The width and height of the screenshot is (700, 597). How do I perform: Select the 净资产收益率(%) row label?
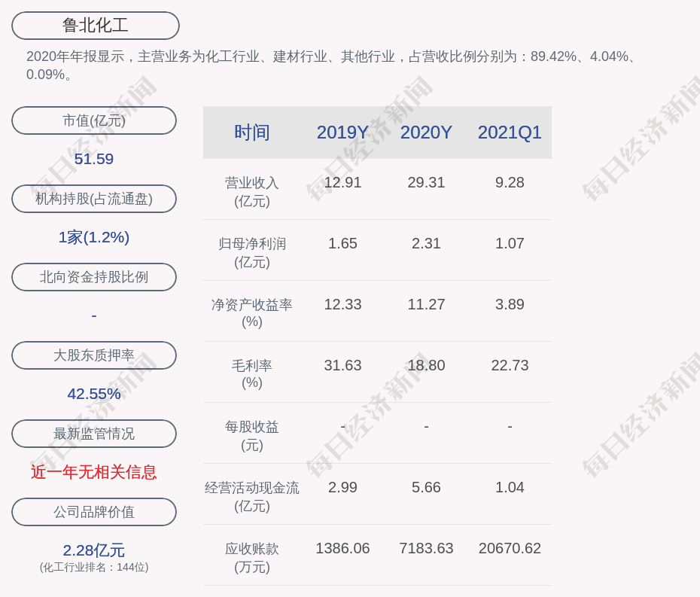[252, 313]
